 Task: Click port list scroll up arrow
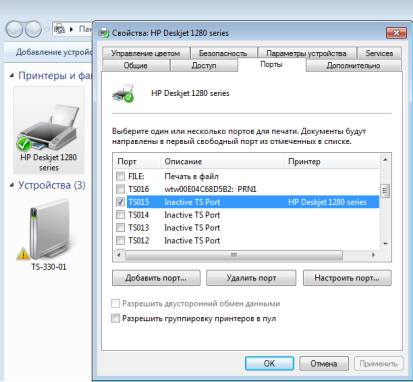(385, 160)
